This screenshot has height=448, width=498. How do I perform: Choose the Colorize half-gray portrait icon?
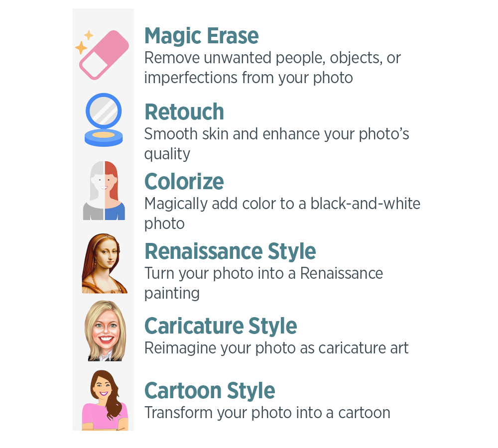pos(104,190)
